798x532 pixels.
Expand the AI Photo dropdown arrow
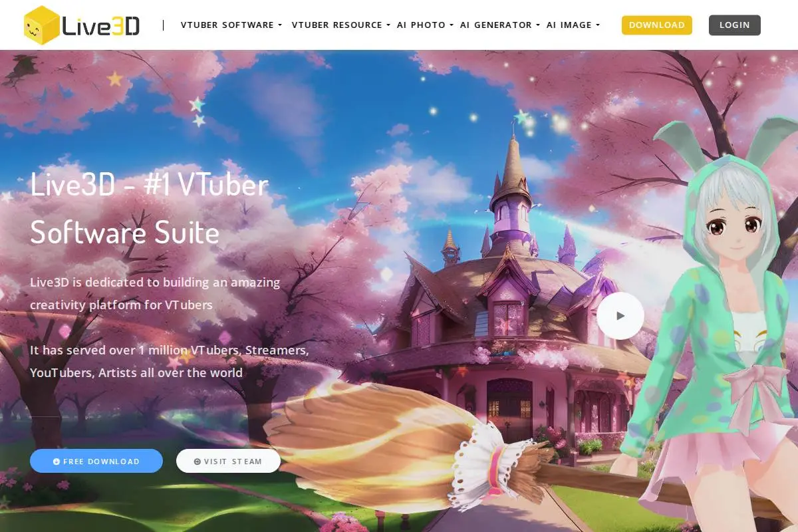[452, 25]
